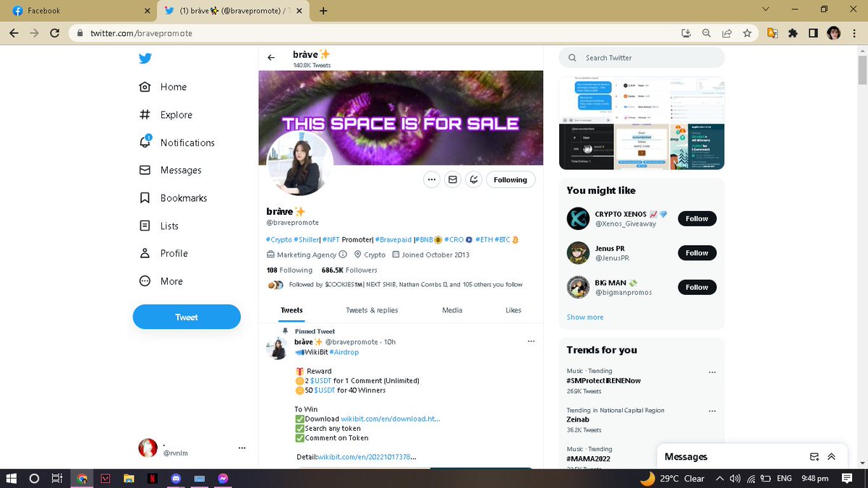Image resolution: width=868 pixels, height=488 pixels.
Task: Open Detail wikibit.com link in tweet
Action: click(367, 457)
